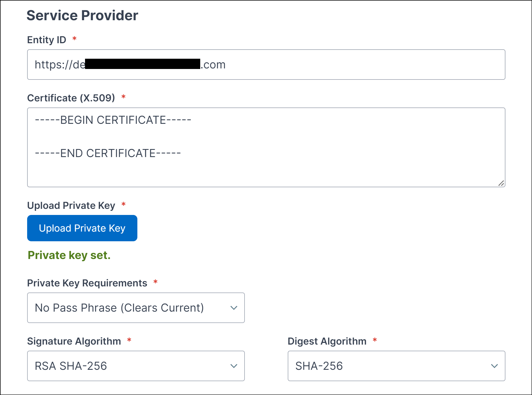Click the END CERTIFICATE line

[x=108, y=153]
